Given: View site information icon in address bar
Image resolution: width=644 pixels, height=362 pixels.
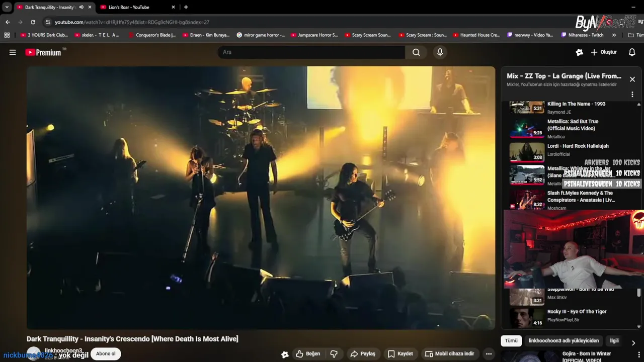Looking at the screenshot, I should pyautogui.click(x=48, y=22).
